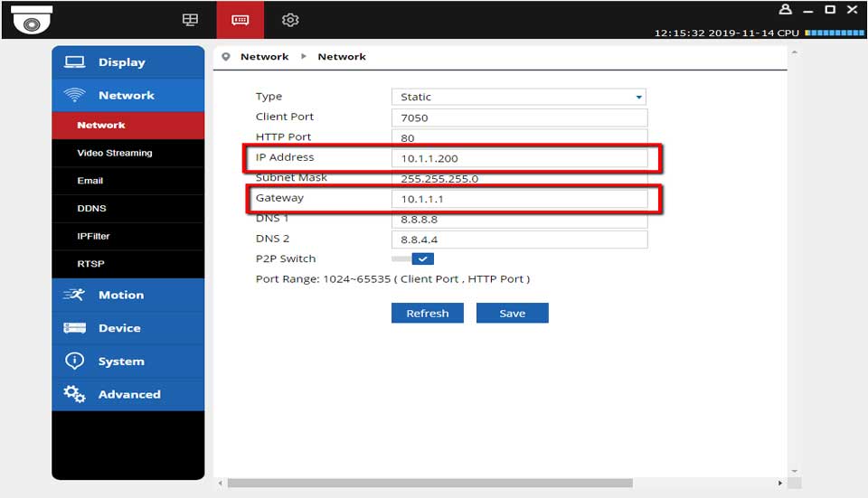
Task: Click the user account icon
Action: (785, 10)
